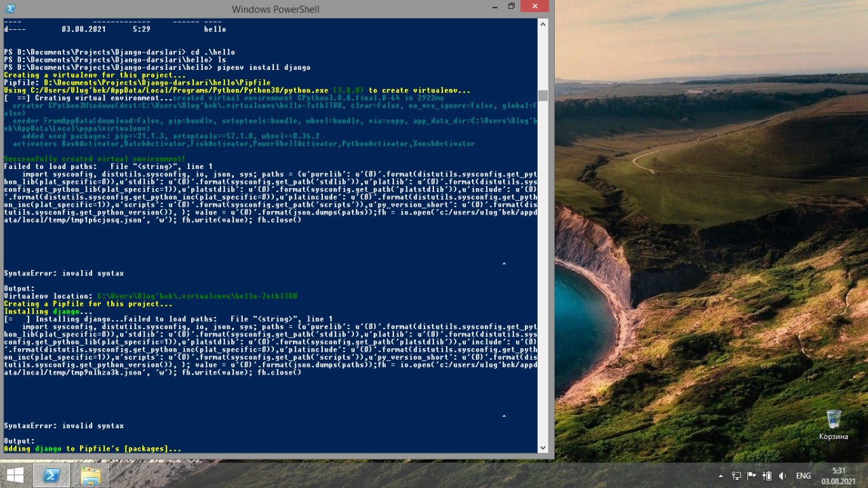The width and height of the screenshot is (868, 488).
Task: Click the first 'SyntaxError: invalid syntax' line
Action: click(64, 274)
